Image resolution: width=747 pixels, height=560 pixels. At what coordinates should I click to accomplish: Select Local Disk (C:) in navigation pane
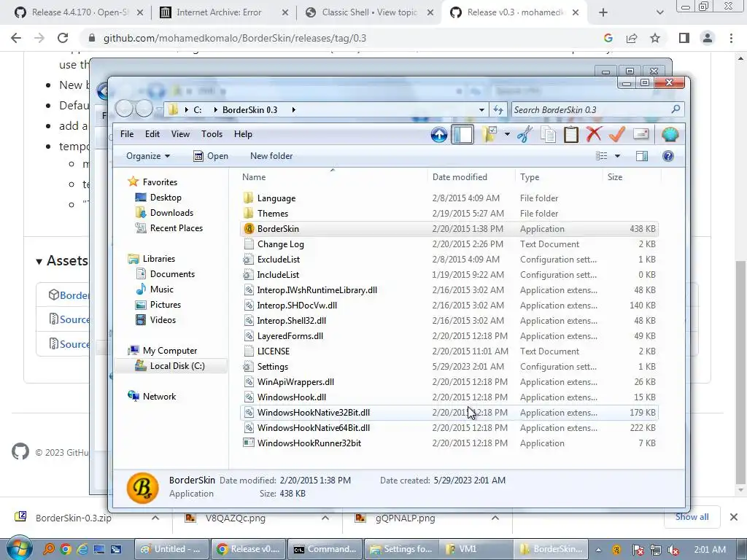click(171, 366)
